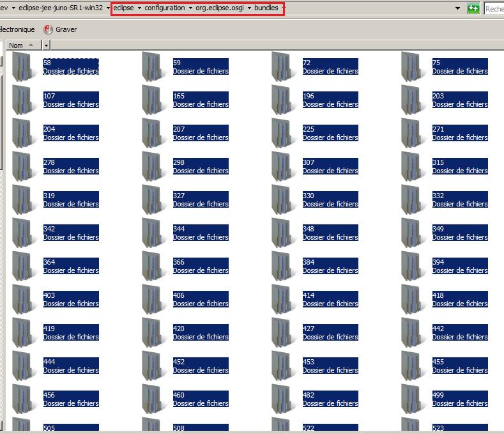Image resolution: width=504 pixels, height=434 pixels.
Task: Open address bar history dropdown
Action: pyautogui.click(x=457, y=8)
